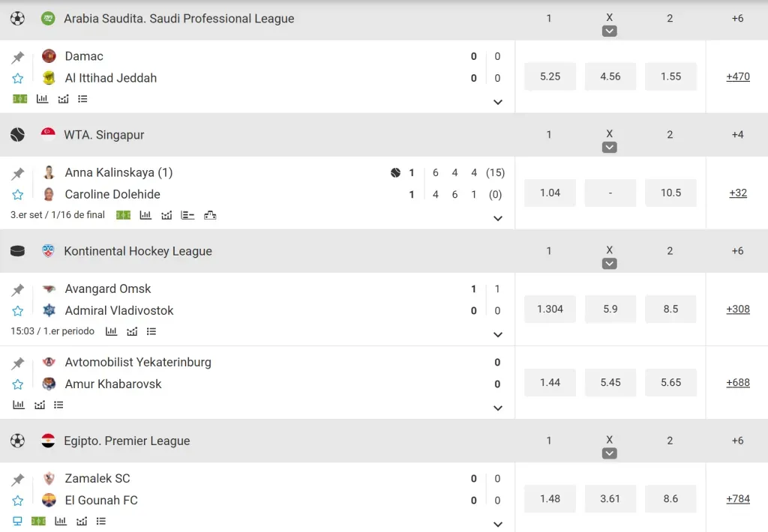
Task: Pin the Damac vs Al Ittihad match
Action: coord(18,58)
